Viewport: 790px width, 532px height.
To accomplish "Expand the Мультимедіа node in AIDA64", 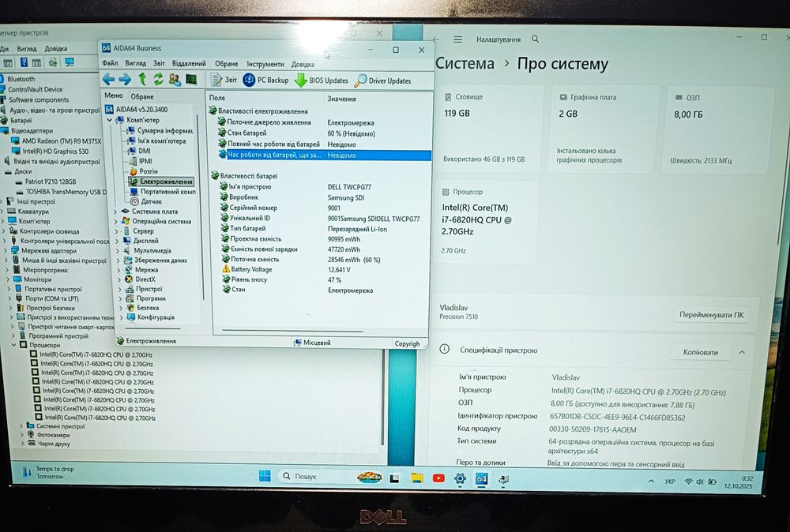I will click(118, 251).
